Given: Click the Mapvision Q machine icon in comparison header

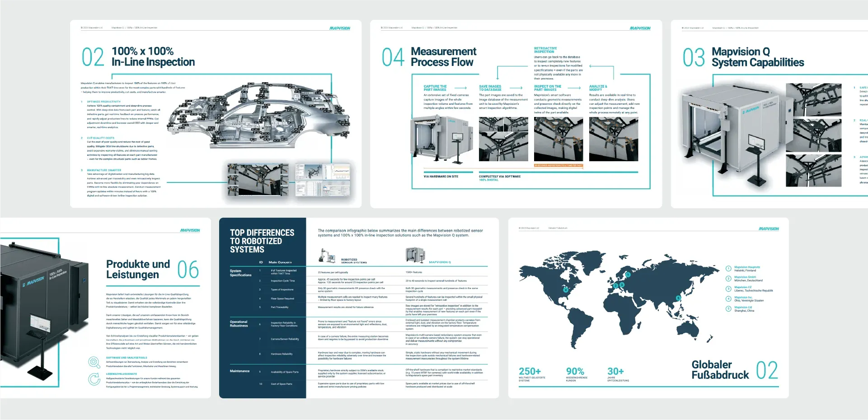Looking at the screenshot, I should 415,255.
